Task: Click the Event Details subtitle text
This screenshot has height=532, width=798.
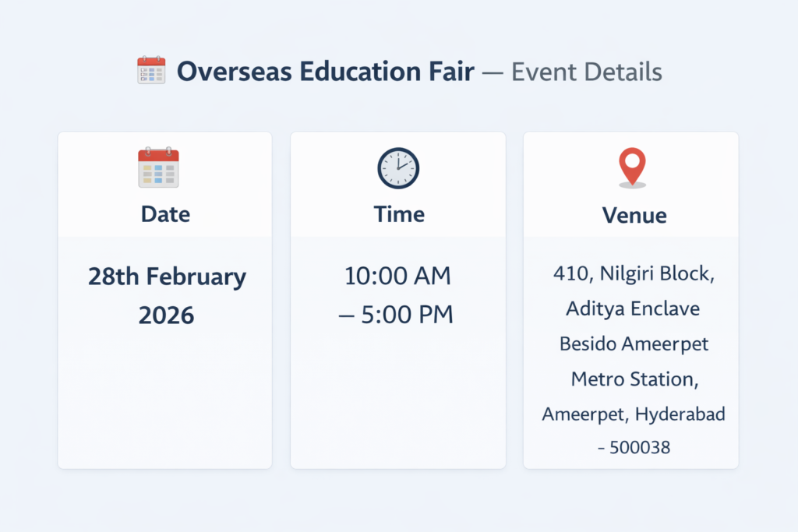Action: [x=586, y=72]
